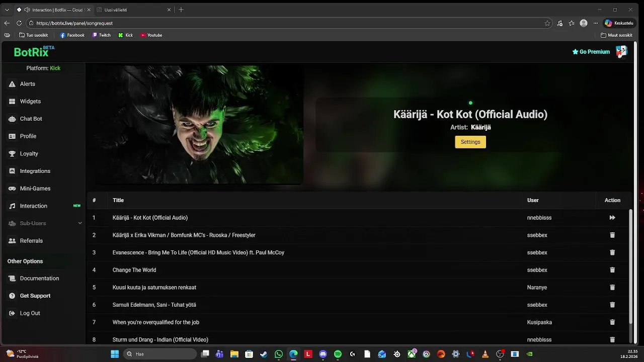
Task: Open the Youtube bookmark
Action: [151, 35]
